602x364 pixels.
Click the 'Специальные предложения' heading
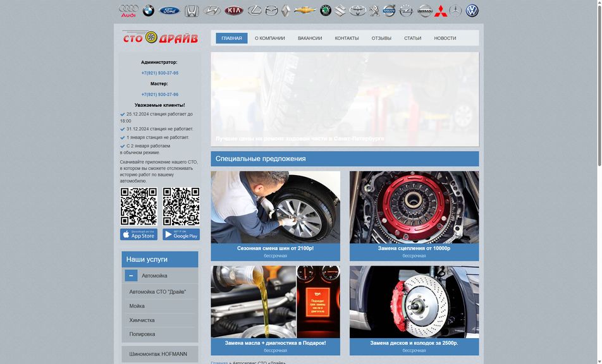click(261, 159)
